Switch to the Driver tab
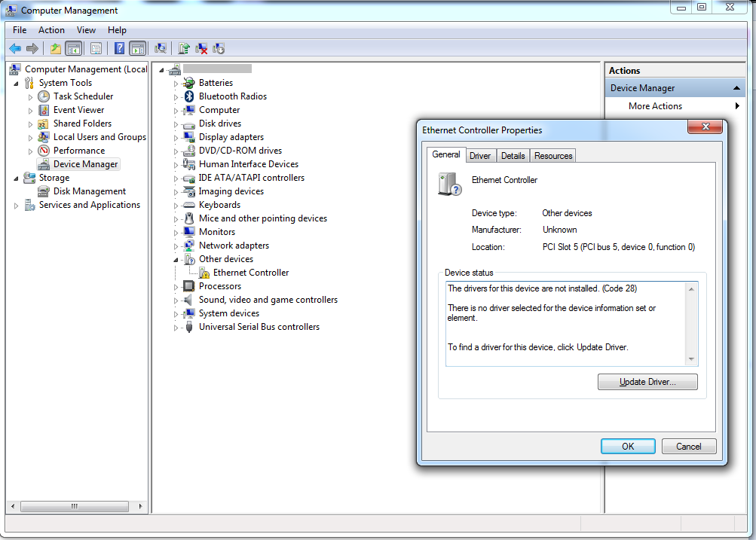The width and height of the screenshot is (756, 540). (480, 156)
